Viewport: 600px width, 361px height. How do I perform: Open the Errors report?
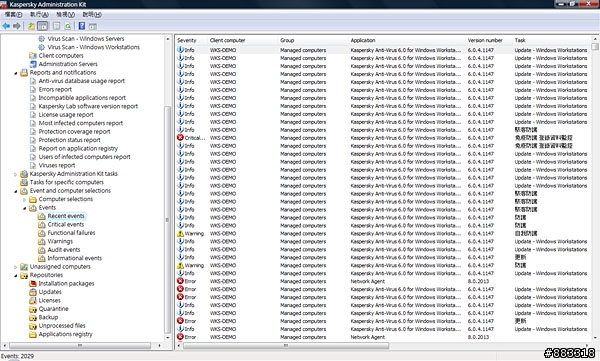[55, 89]
